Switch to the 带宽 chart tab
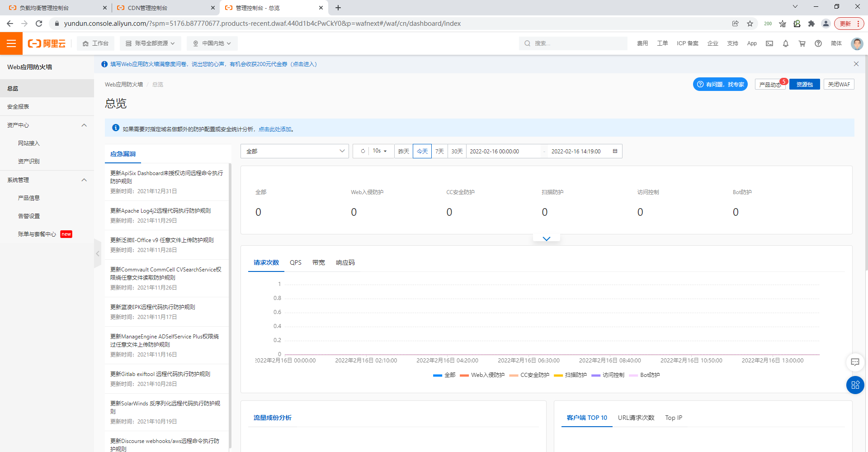868x452 pixels. [319, 262]
